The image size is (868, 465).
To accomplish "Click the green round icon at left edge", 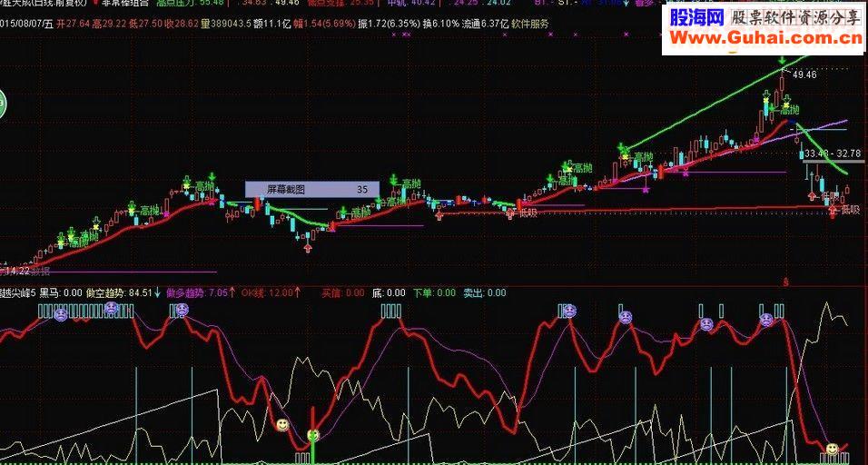I will (x=2, y=104).
